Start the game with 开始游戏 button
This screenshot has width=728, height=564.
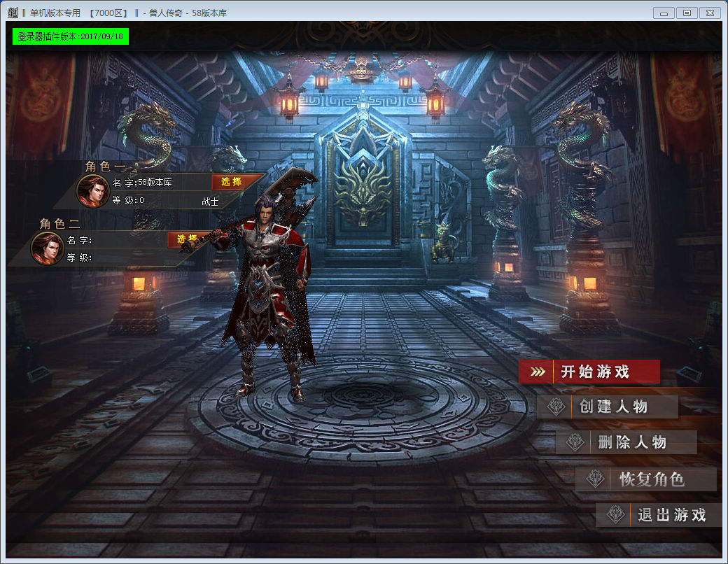(x=589, y=372)
